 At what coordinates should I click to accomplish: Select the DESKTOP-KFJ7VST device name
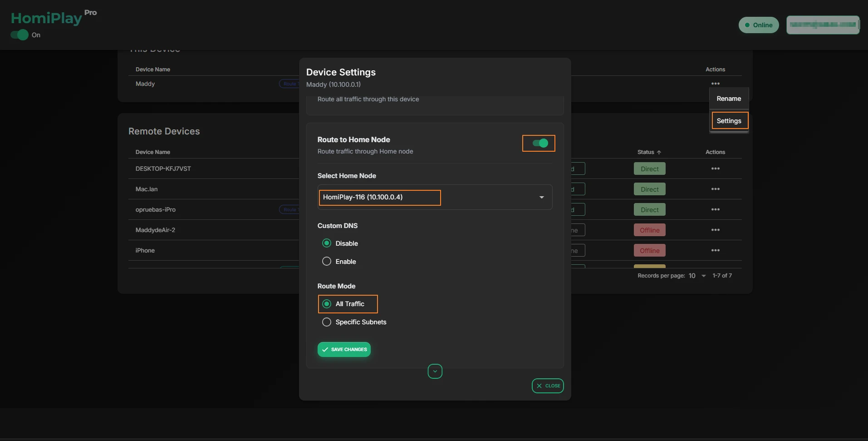[163, 168]
